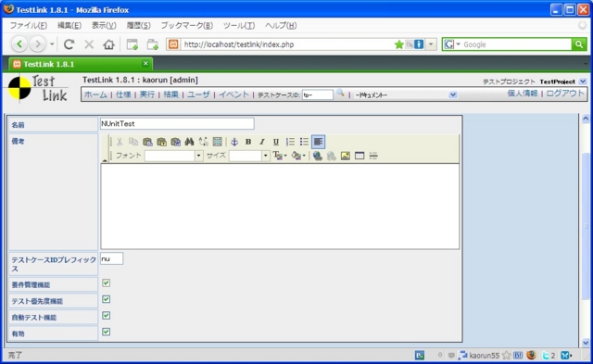593x364 pixels.
Task: Open the back/forward history dropdown arrow
Action: (52, 44)
